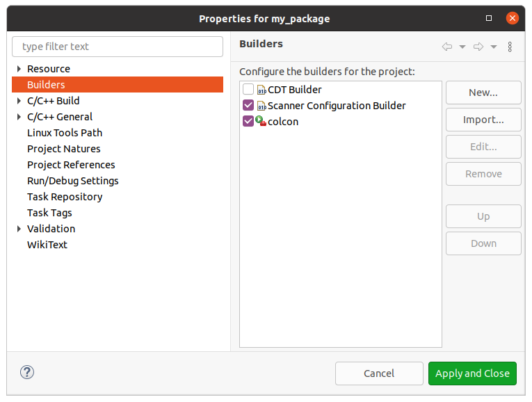This screenshot has height=402, width=532.
Task: Open the back history dropdown arrow
Action: 462,47
